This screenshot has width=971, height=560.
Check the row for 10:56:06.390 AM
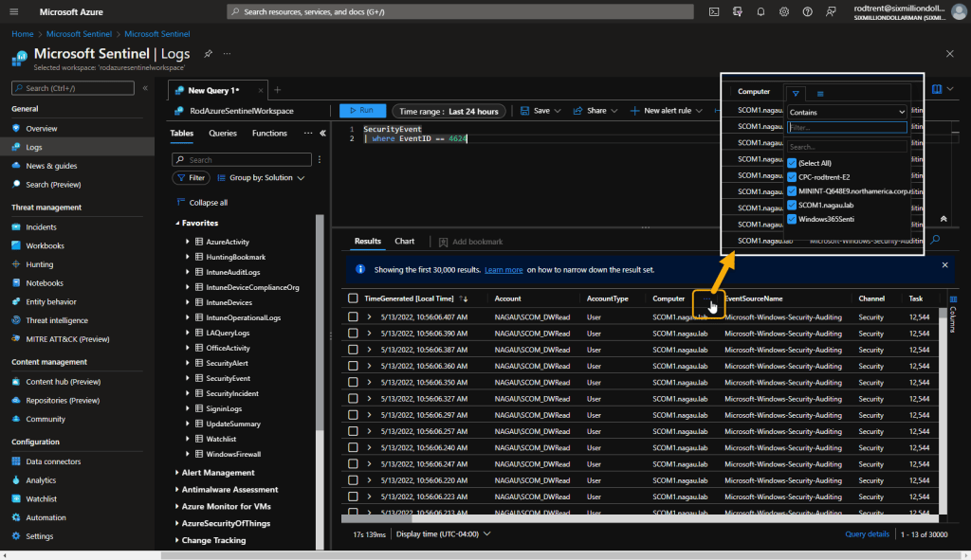(353, 333)
